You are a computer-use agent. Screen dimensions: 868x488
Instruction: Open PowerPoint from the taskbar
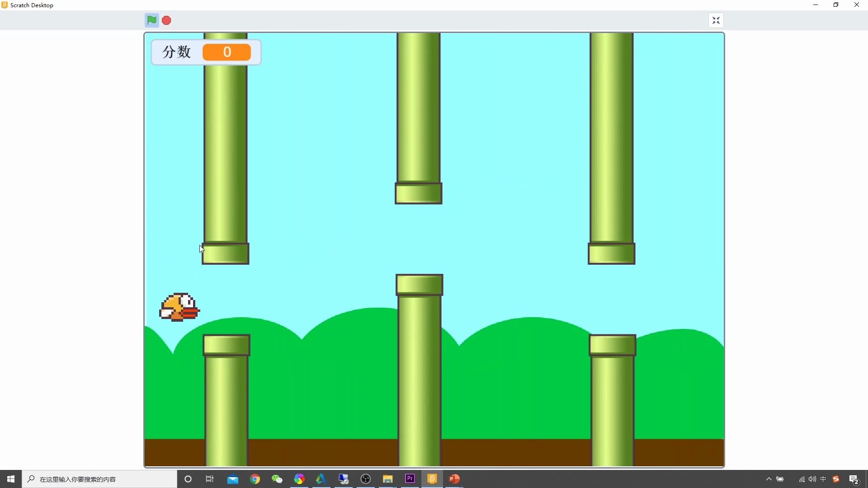(x=454, y=479)
